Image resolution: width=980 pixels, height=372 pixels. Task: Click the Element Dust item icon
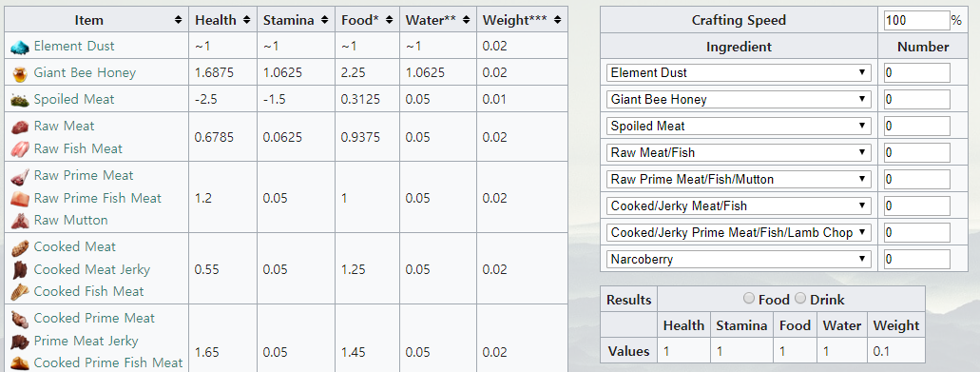pyautogui.click(x=20, y=47)
